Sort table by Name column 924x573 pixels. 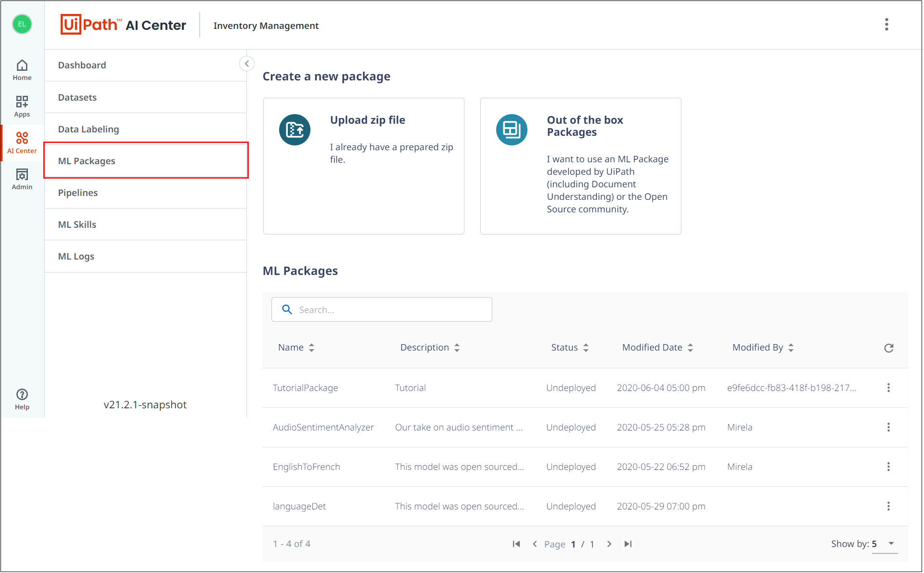pos(296,348)
